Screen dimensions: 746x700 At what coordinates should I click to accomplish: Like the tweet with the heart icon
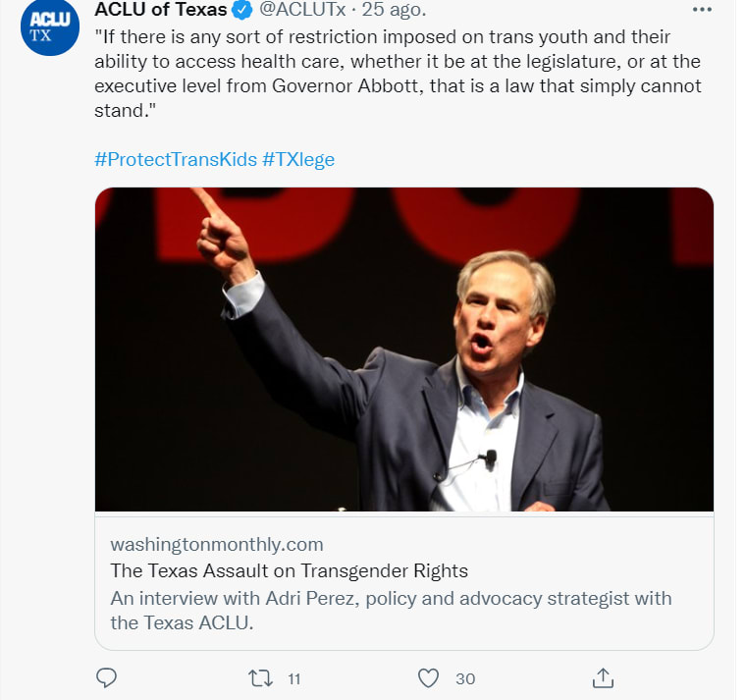pyautogui.click(x=428, y=677)
